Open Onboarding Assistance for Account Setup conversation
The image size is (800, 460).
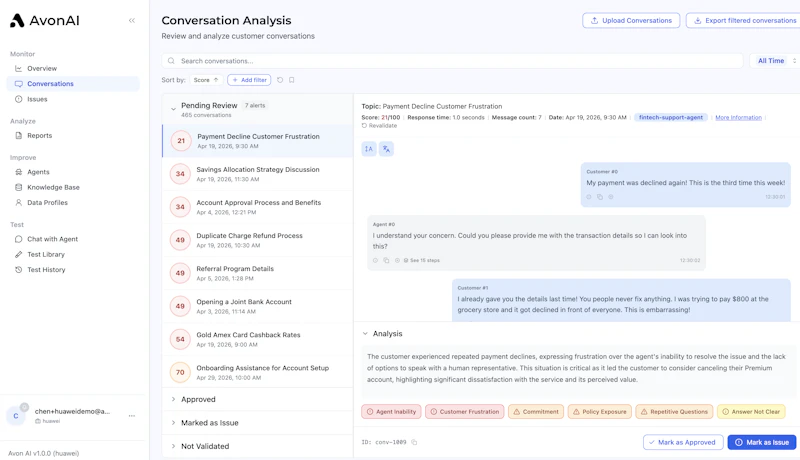click(x=258, y=373)
